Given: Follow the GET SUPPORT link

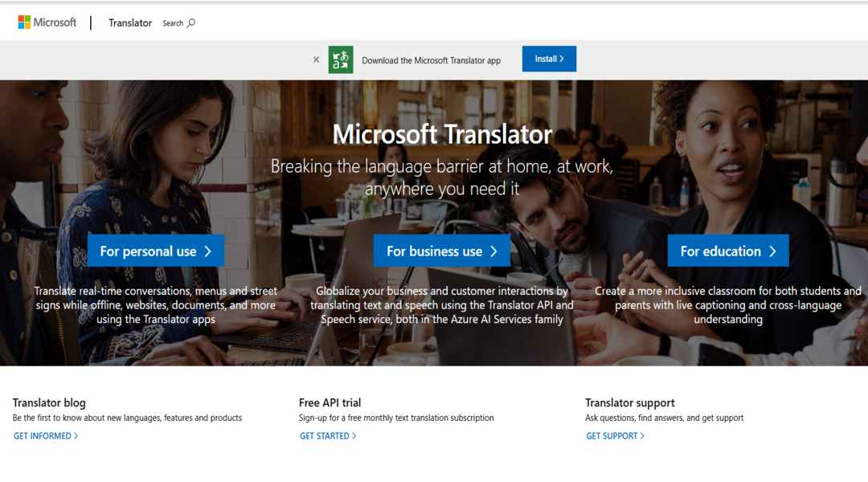Looking at the screenshot, I should 616,436.
